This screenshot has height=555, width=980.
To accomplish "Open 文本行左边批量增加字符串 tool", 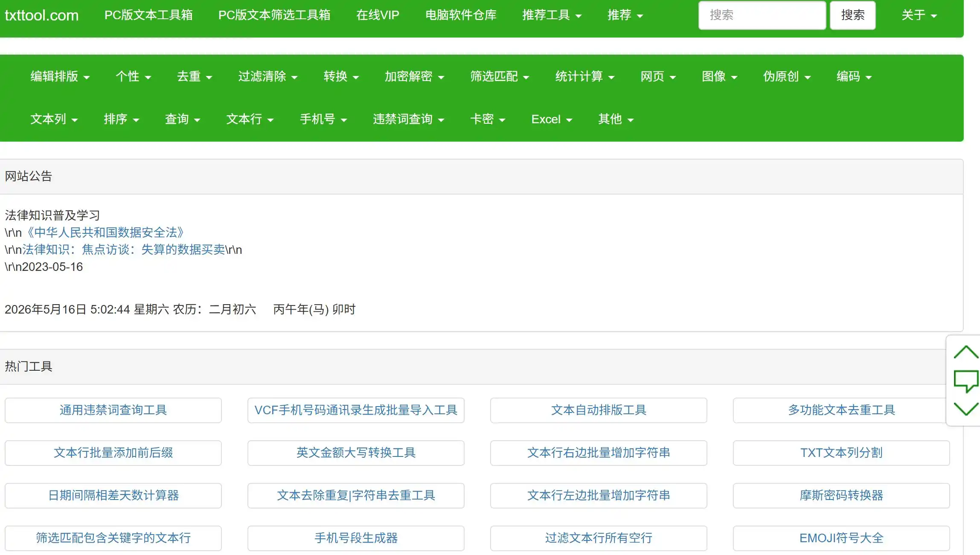I will click(x=599, y=496).
